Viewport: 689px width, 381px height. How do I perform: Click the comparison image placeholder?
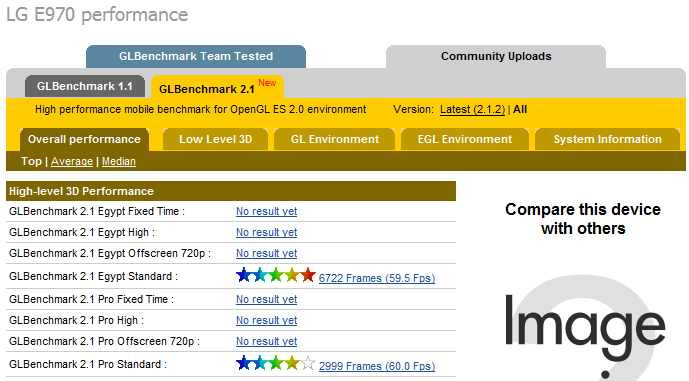click(x=585, y=327)
